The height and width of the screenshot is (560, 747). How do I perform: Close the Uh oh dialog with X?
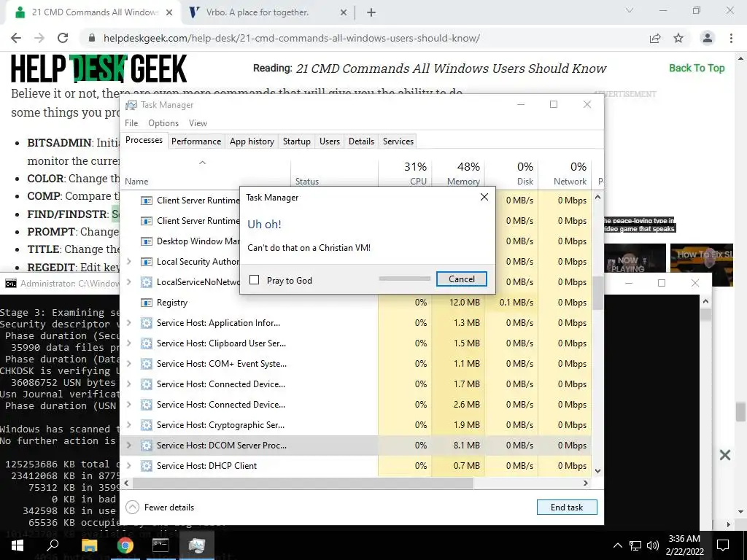pos(484,197)
